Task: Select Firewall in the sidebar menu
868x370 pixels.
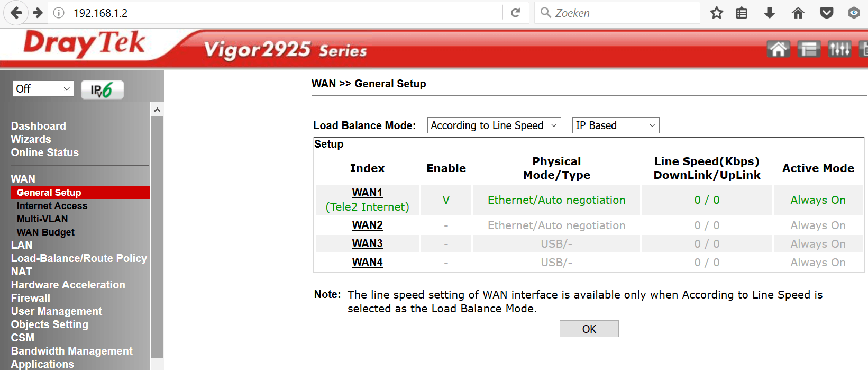Action: point(31,298)
